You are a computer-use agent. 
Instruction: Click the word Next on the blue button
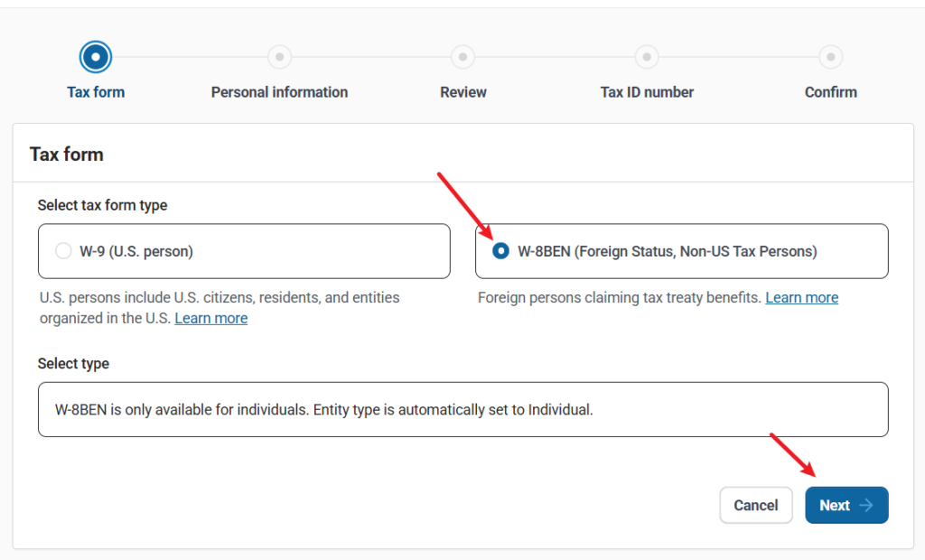tap(834, 506)
